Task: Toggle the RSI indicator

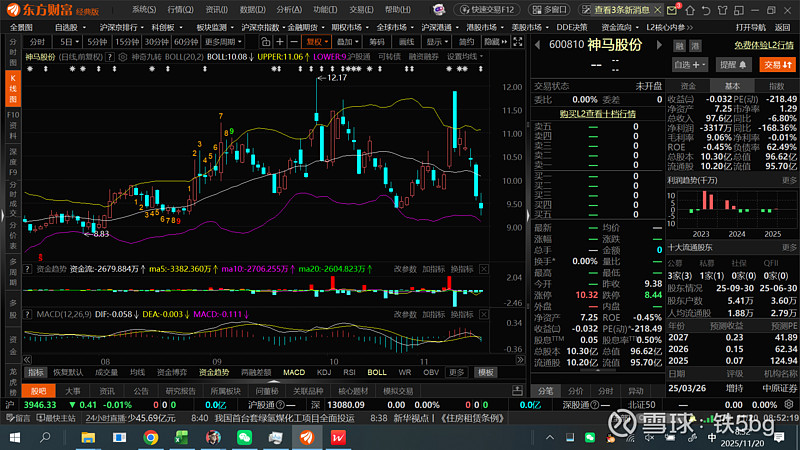Action: 349,372
